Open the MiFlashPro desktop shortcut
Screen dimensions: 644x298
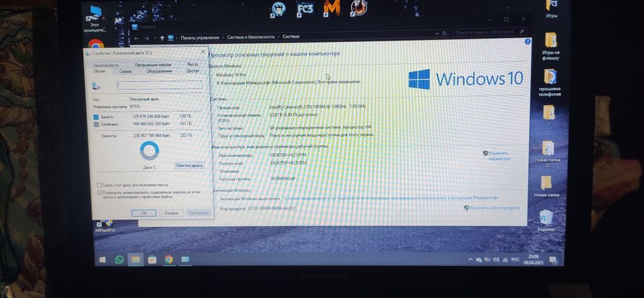point(105,226)
